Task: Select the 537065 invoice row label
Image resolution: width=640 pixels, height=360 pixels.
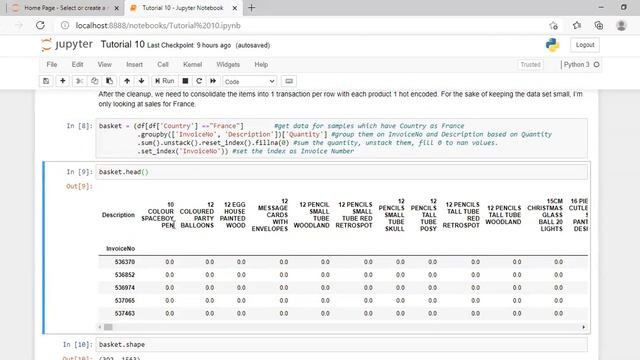Action: point(124,300)
